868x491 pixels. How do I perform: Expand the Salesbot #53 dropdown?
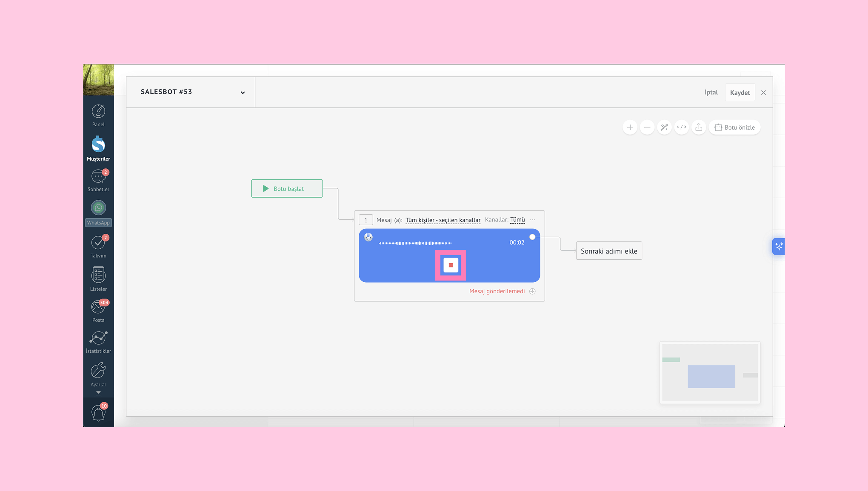coord(243,93)
